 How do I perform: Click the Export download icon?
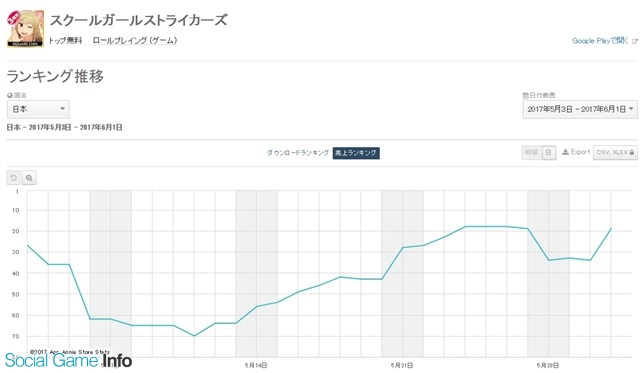click(565, 152)
